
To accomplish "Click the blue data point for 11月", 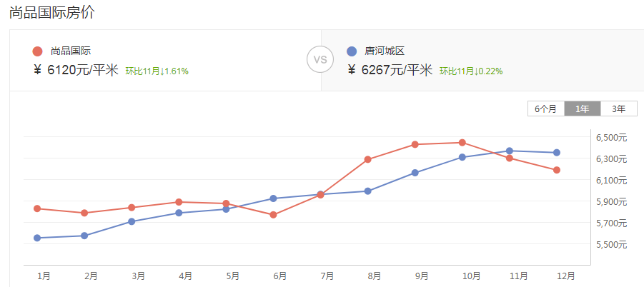I will point(510,151).
